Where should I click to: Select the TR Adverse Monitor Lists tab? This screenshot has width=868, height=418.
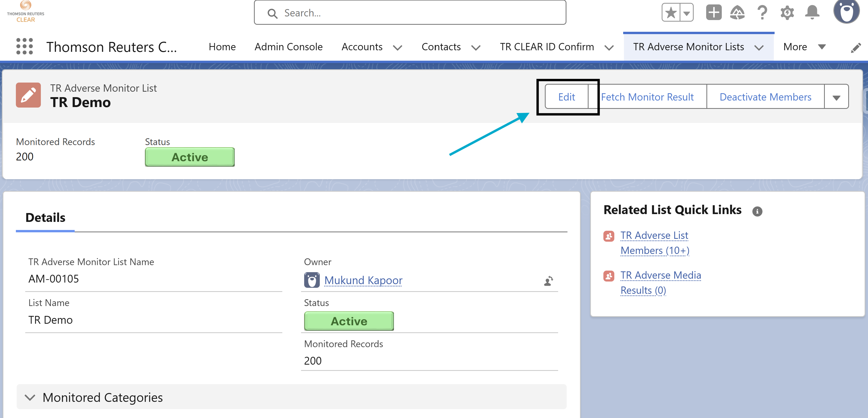tap(688, 47)
